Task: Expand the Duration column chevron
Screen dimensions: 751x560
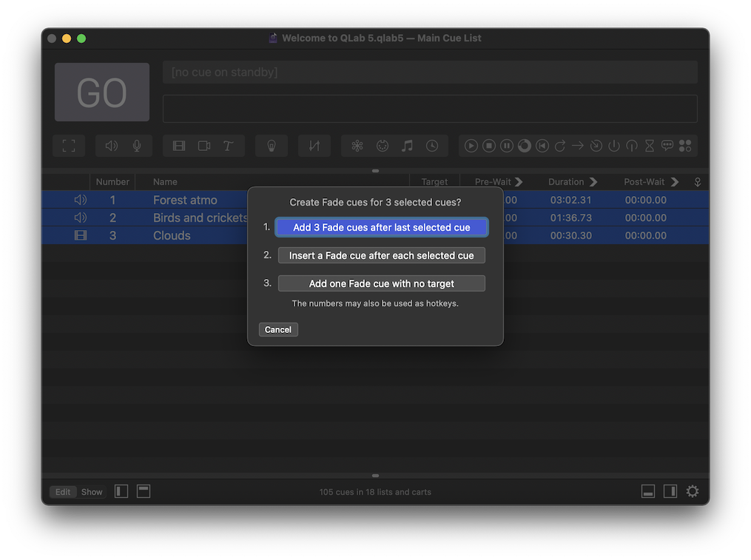Action: (x=596, y=181)
